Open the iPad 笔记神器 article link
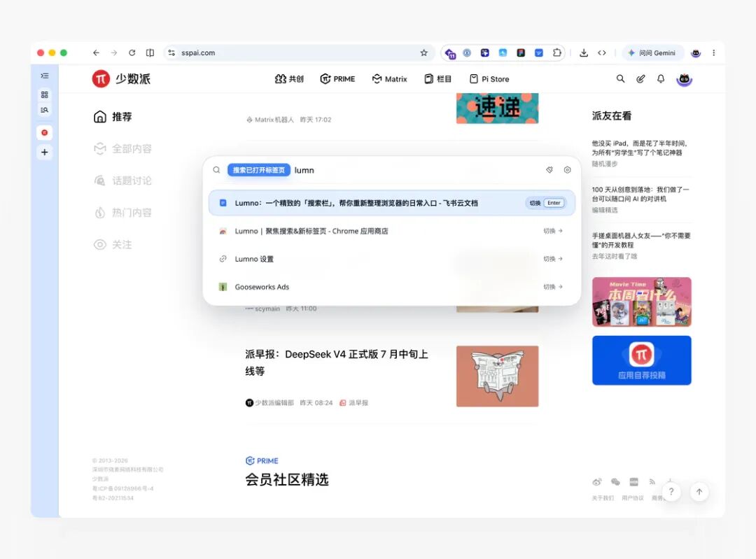Screen dimensions: 756x559 [x=639, y=148]
